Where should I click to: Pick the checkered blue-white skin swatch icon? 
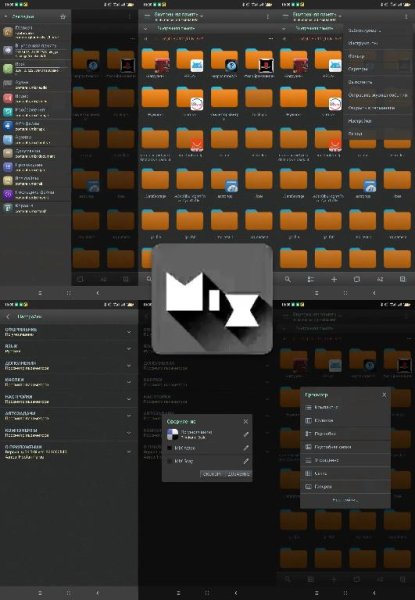click(x=173, y=434)
